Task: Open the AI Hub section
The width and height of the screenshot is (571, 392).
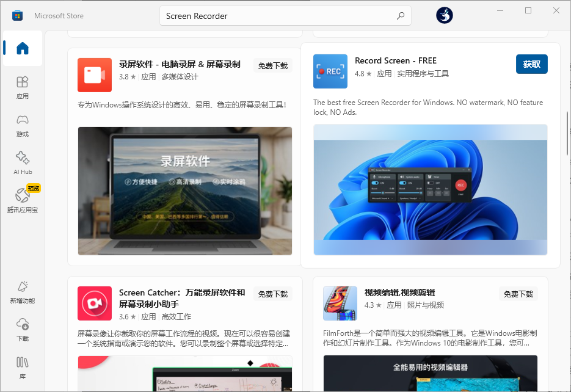Action: click(22, 159)
